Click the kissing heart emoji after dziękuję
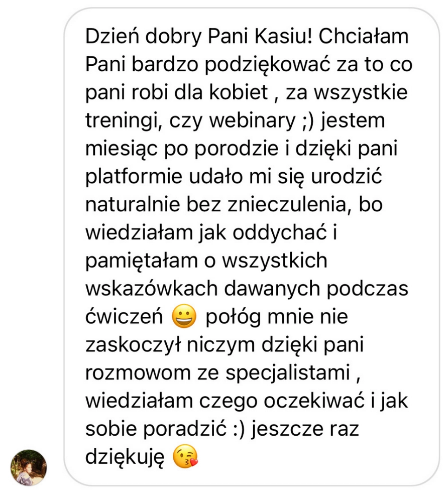Viewport: 448px width, 502px height. point(185,457)
